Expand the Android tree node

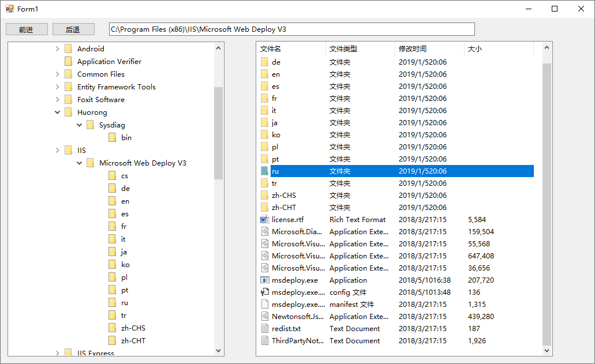[x=57, y=48]
